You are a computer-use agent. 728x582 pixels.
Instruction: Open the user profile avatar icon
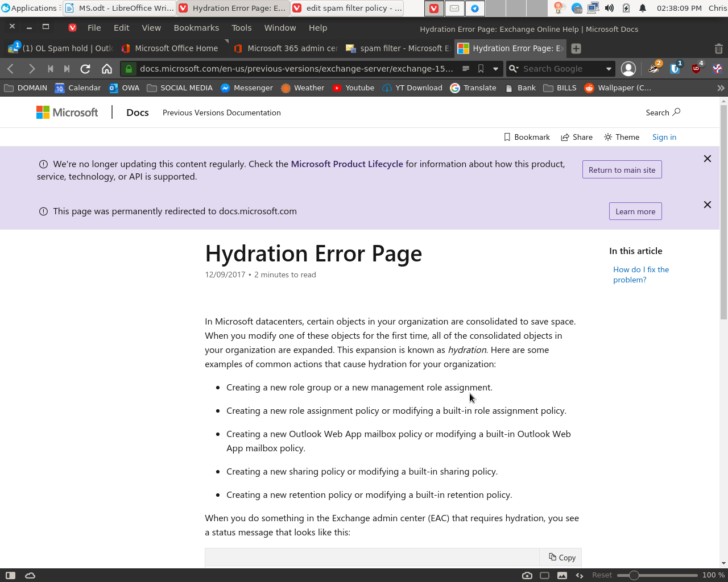(x=628, y=69)
